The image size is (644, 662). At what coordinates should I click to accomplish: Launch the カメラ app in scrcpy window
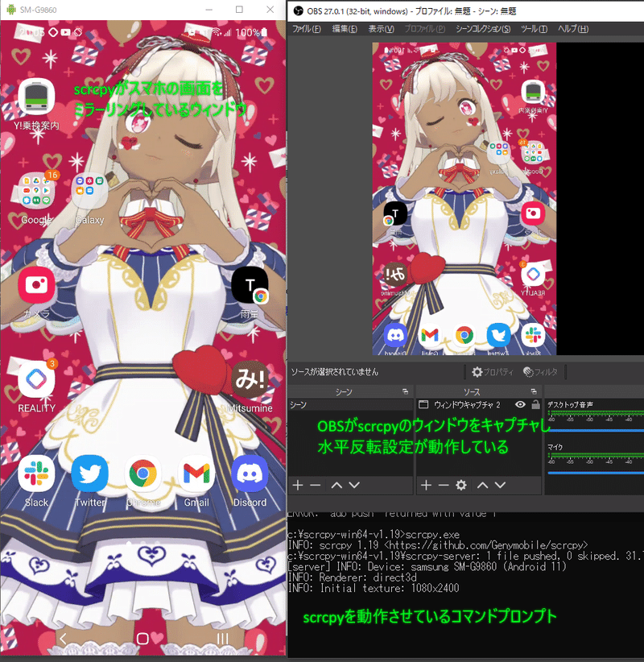pos(36,285)
